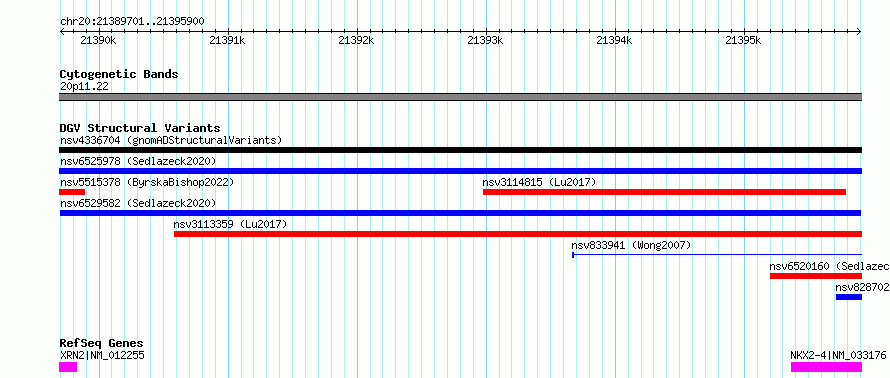Viewport: 890px width, 378px height.
Task: Click the RefSeq Genes track heading
Action: tap(101, 343)
